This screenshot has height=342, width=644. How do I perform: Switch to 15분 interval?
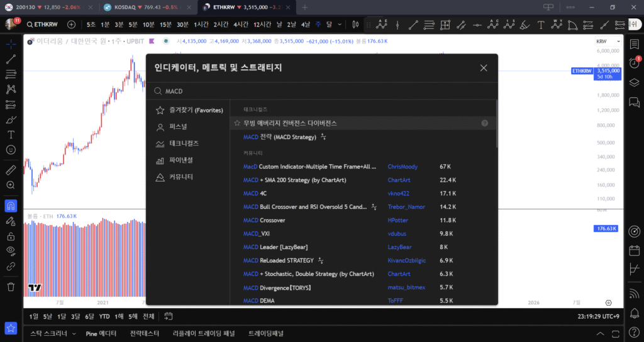[x=165, y=25]
